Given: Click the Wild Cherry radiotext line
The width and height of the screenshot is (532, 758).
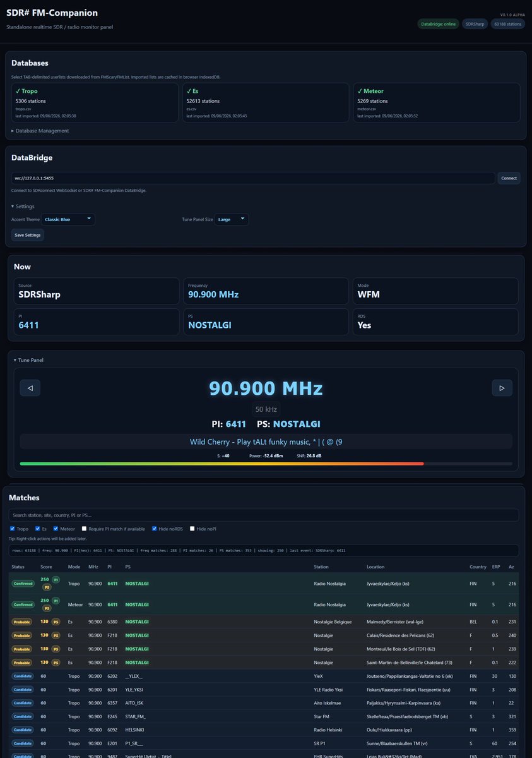Looking at the screenshot, I should click(x=266, y=442).
